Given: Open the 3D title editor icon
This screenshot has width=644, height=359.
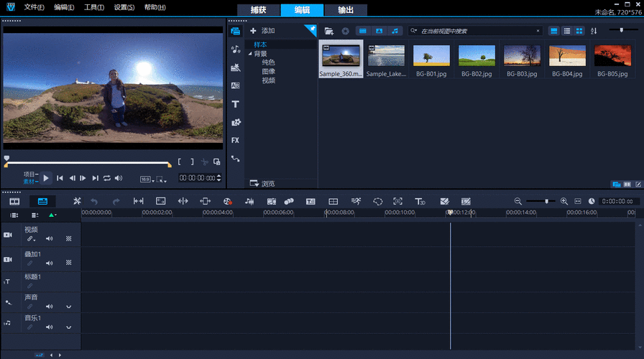Looking at the screenshot, I should (x=420, y=202).
